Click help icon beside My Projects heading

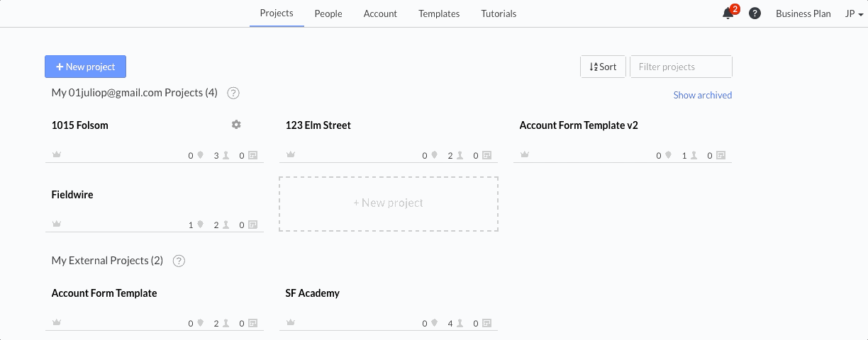[x=233, y=93]
